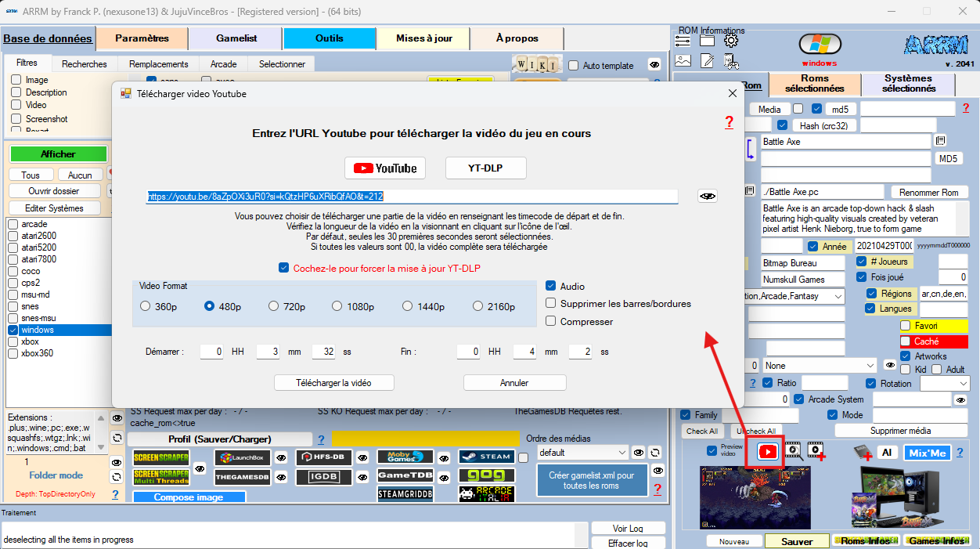Open the Roms sélectionnées tab
This screenshot has width=980, height=549.
pyautogui.click(x=815, y=84)
